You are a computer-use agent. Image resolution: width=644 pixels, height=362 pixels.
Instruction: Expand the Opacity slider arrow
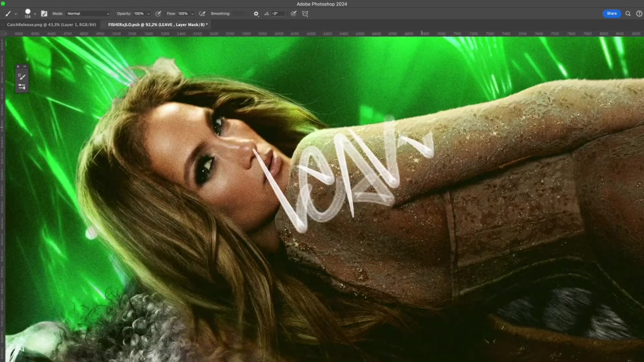[x=148, y=14]
